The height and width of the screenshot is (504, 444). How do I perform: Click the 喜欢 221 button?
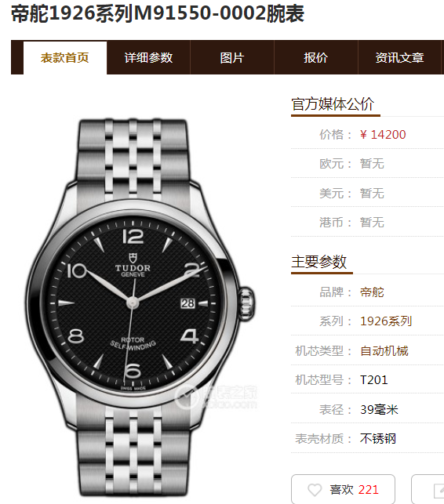point(343,489)
